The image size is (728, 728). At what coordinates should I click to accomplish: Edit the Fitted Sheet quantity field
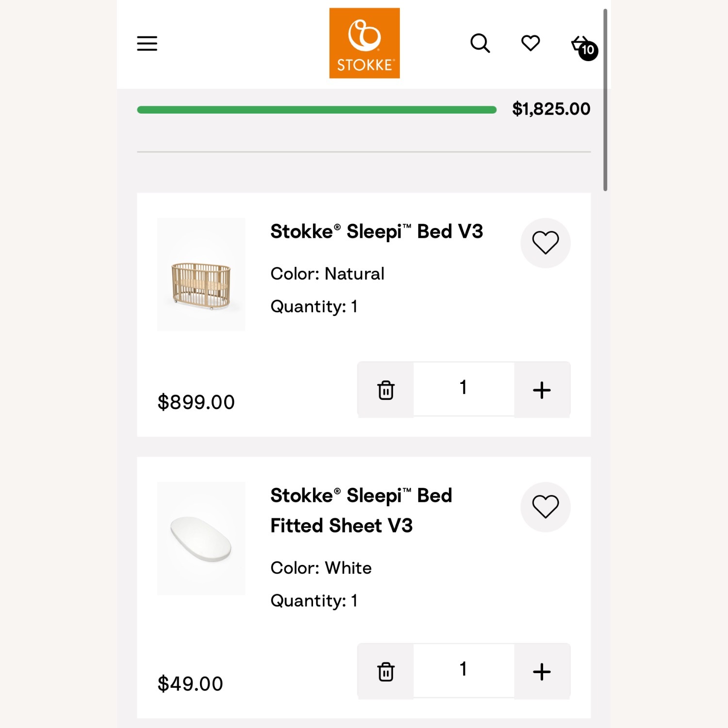coord(463,670)
